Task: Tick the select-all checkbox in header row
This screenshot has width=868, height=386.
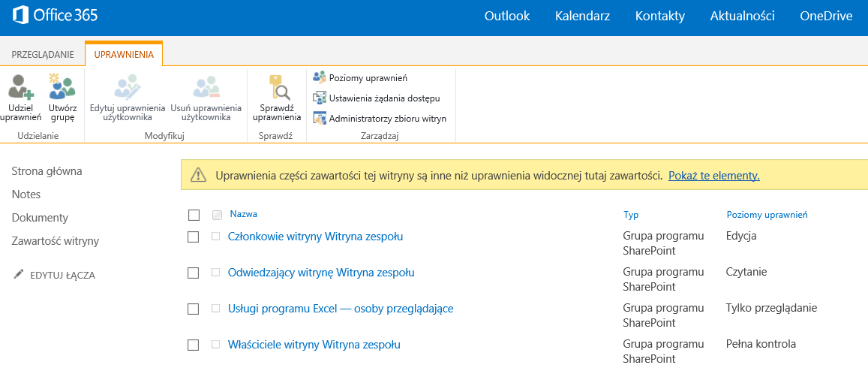Action: [194, 215]
